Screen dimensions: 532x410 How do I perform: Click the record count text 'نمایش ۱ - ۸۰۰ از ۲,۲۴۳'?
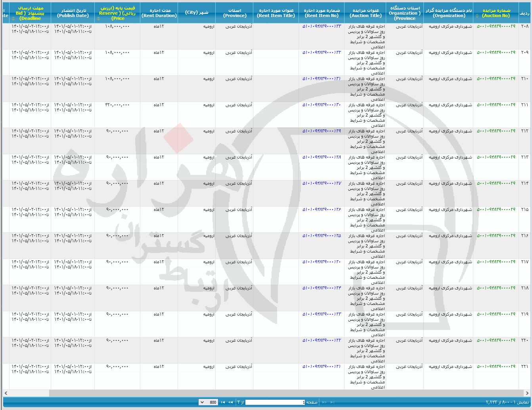(507, 402)
